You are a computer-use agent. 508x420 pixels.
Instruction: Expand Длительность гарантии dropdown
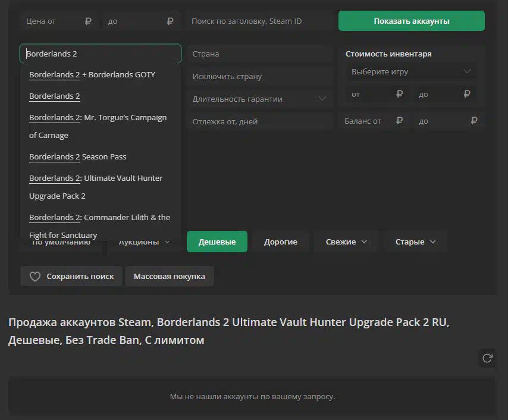coord(260,99)
